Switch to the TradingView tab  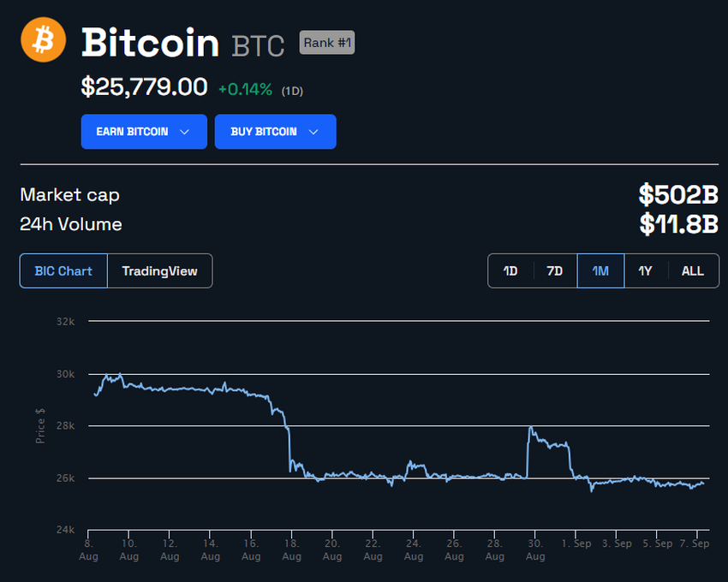(x=159, y=270)
